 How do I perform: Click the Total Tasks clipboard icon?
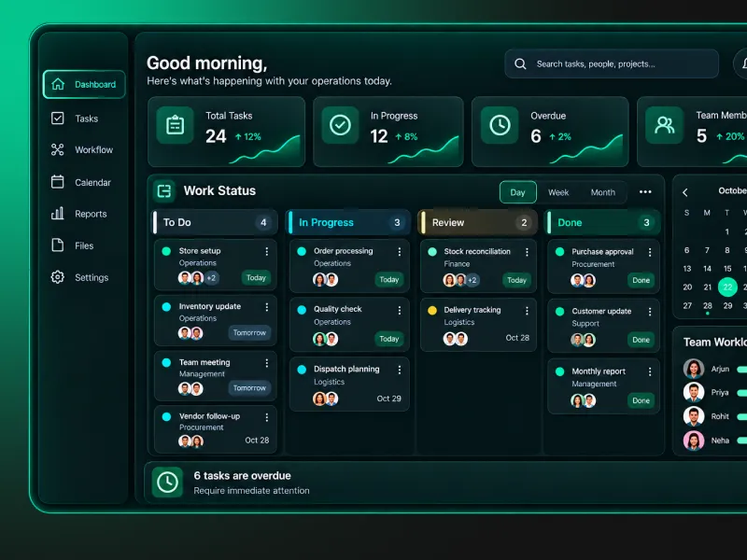(175, 125)
